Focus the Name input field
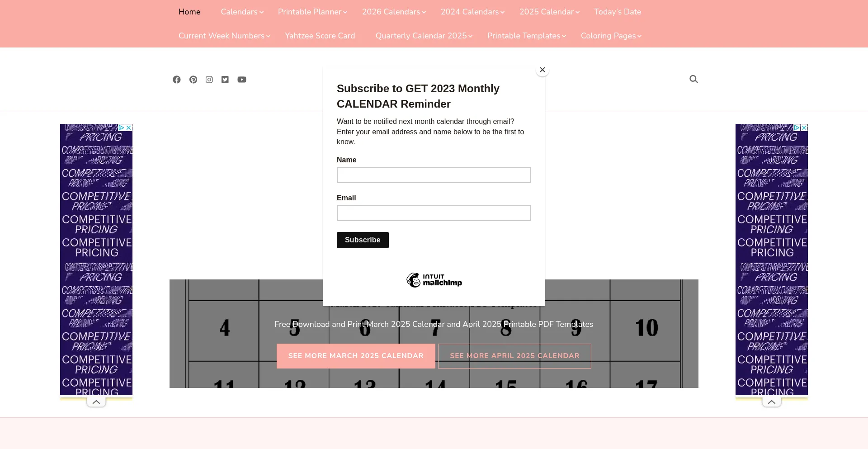Viewport: 868px width, 449px height. tap(434, 175)
